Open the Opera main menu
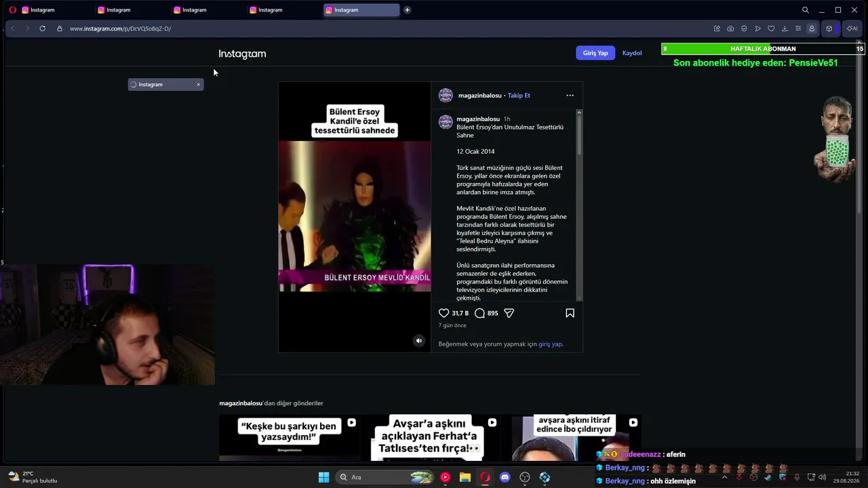The height and width of the screenshot is (488, 868). (12, 10)
